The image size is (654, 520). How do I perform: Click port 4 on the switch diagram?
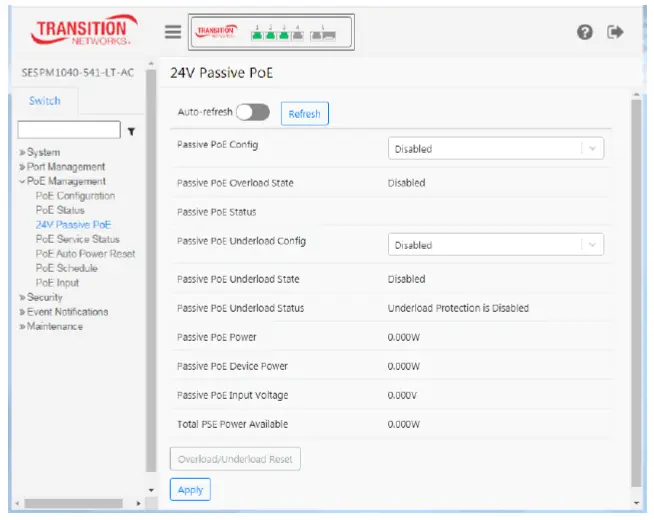coord(297,35)
